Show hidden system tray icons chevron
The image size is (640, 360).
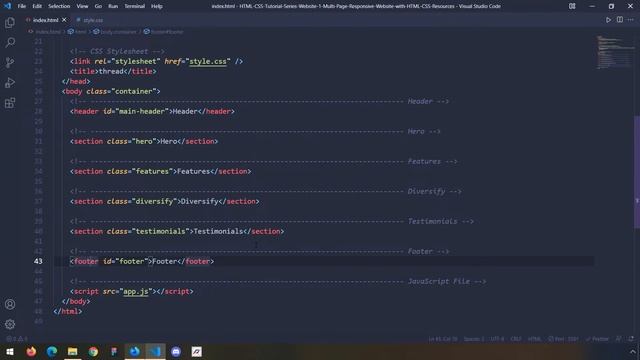click(x=632, y=351)
